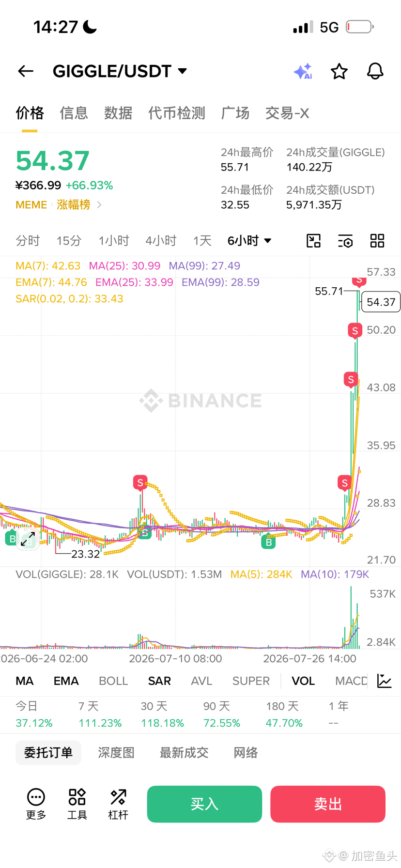Screen dimensions: 401x868
Task: Open chart indicator settings icon
Action: point(345,241)
